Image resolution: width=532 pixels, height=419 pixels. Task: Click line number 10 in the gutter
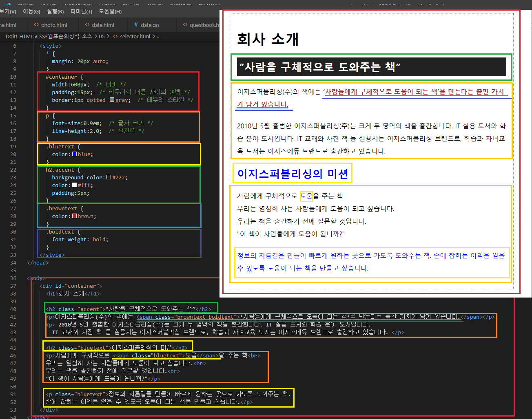13,77
